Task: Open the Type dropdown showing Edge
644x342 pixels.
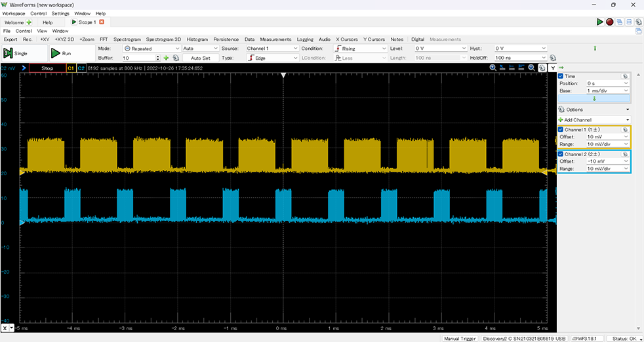Action: [x=272, y=58]
